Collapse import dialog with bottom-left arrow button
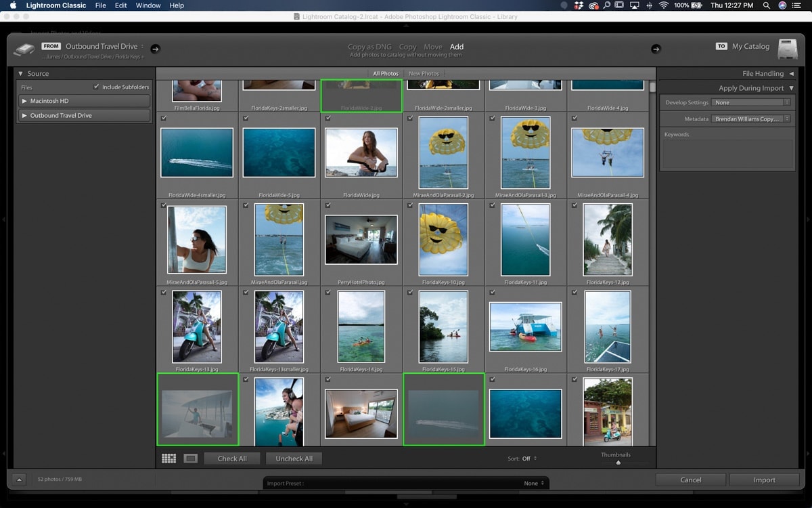This screenshot has width=812, height=508. 19,480
